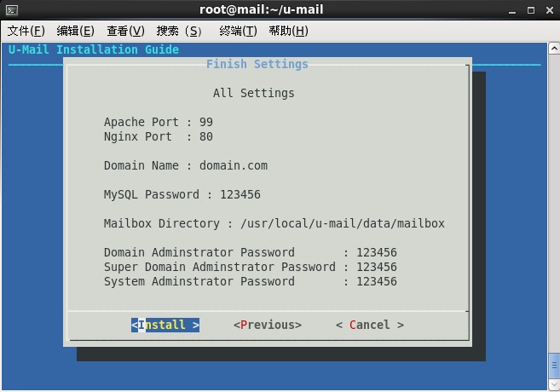The height and width of the screenshot is (392, 560).
Task: Go back with the Previous button
Action: tap(267, 325)
